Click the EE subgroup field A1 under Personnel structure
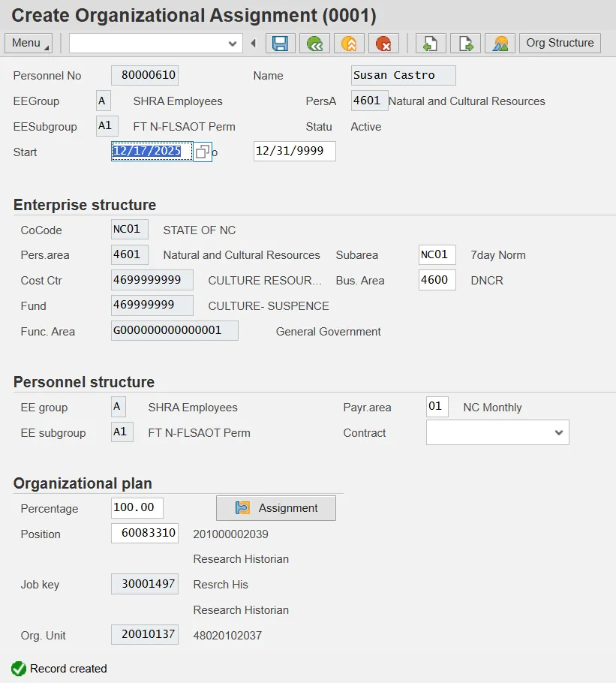The width and height of the screenshot is (616, 683). tap(122, 432)
